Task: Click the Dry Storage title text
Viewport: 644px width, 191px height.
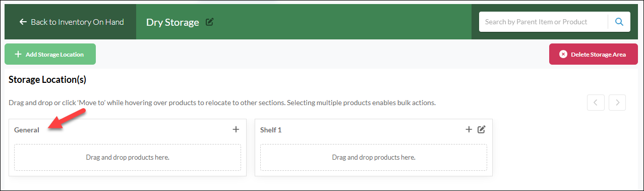Action: (172, 22)
